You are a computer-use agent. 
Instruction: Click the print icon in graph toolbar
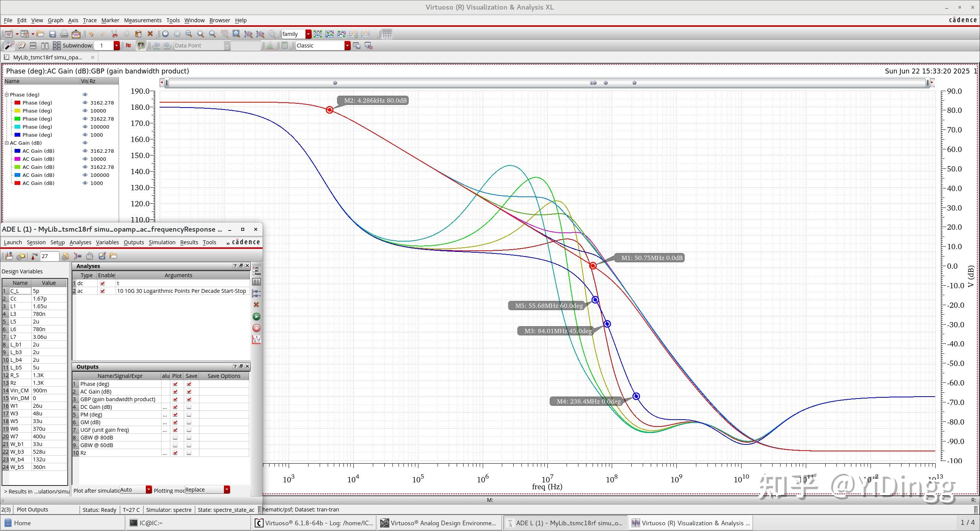64,34
